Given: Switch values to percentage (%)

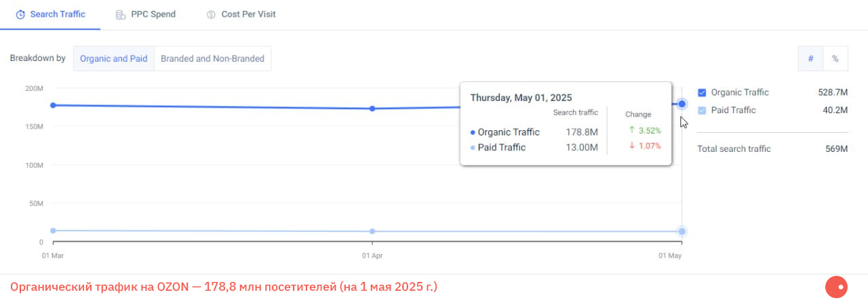Looking at the screenshot, I should [x=835, y=59].
